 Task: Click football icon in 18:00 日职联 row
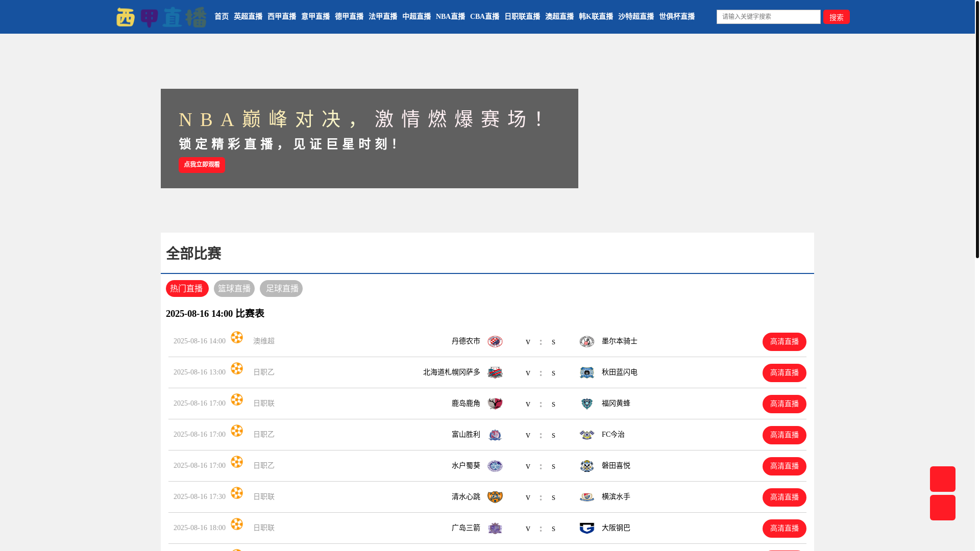(237, 524)
